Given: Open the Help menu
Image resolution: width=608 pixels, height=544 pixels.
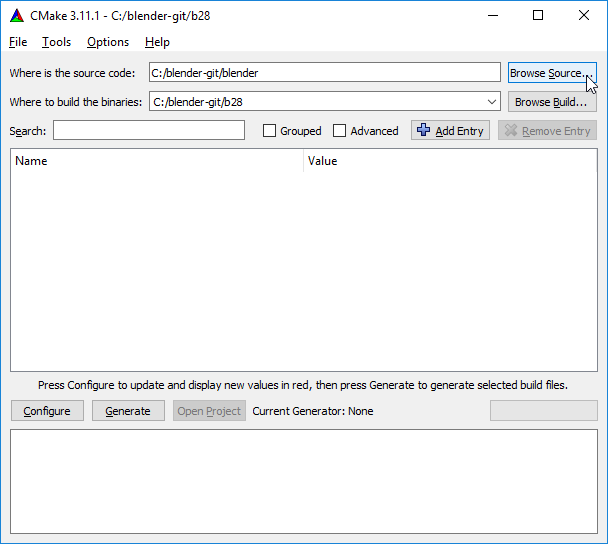Looking at the screenshot, I should click(157, 42).
